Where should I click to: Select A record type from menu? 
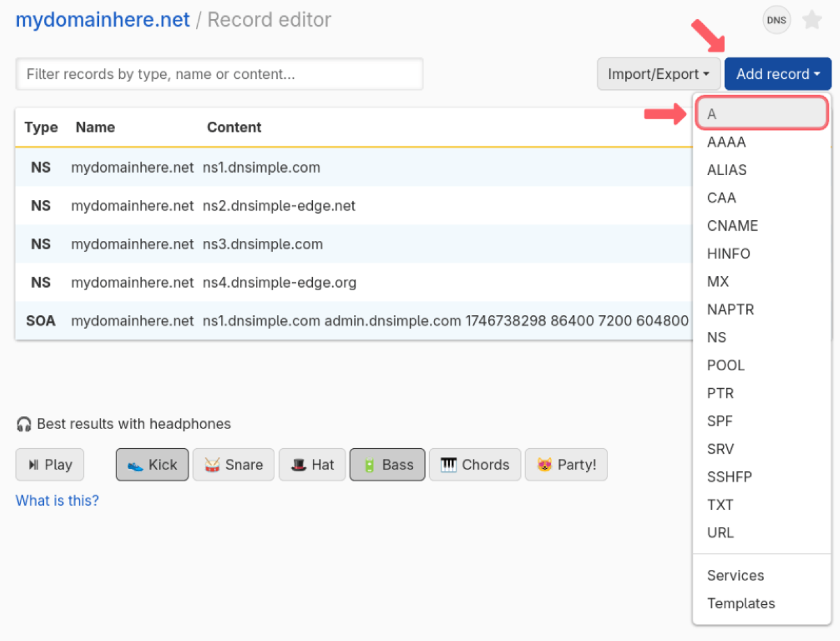[x=762, y=113]
